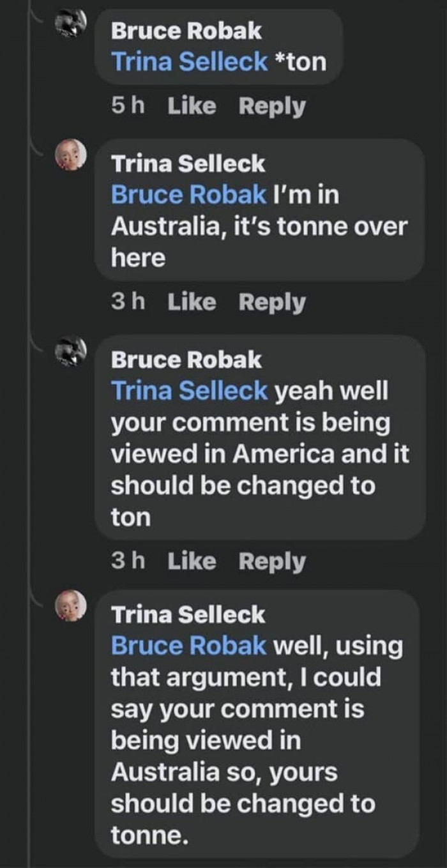Viewport: 447px width, 868px height.
Task: Open the Bruce Robak mention before "well, using"
Action: pyautogui.click(x=188, y=645)
